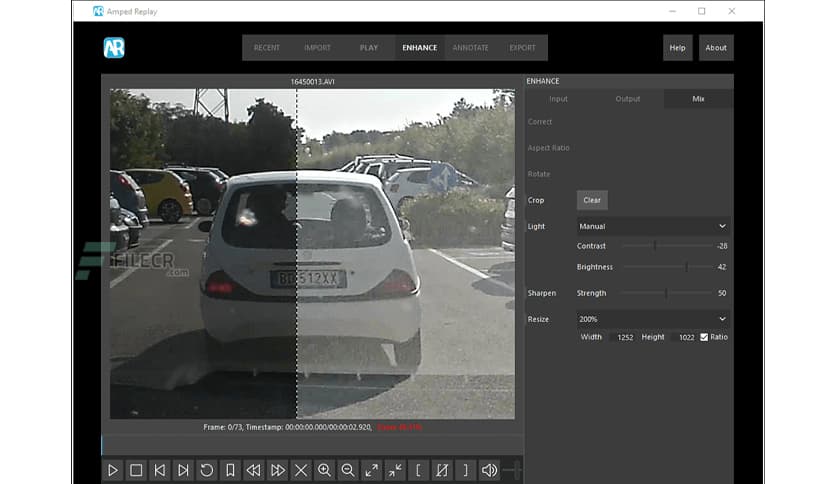Set range end with right bracket icon
The height and width of the screenshot is (484, 836).
465,470
